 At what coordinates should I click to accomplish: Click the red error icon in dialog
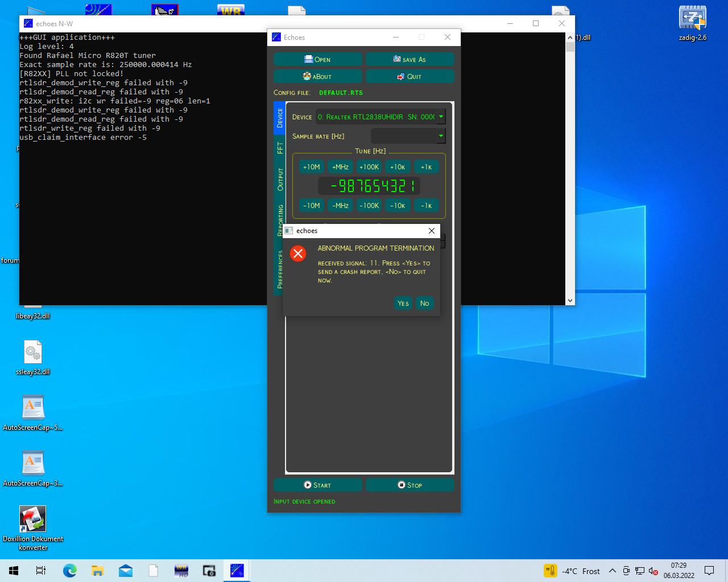pyautogui.click(x=298, y=253)
